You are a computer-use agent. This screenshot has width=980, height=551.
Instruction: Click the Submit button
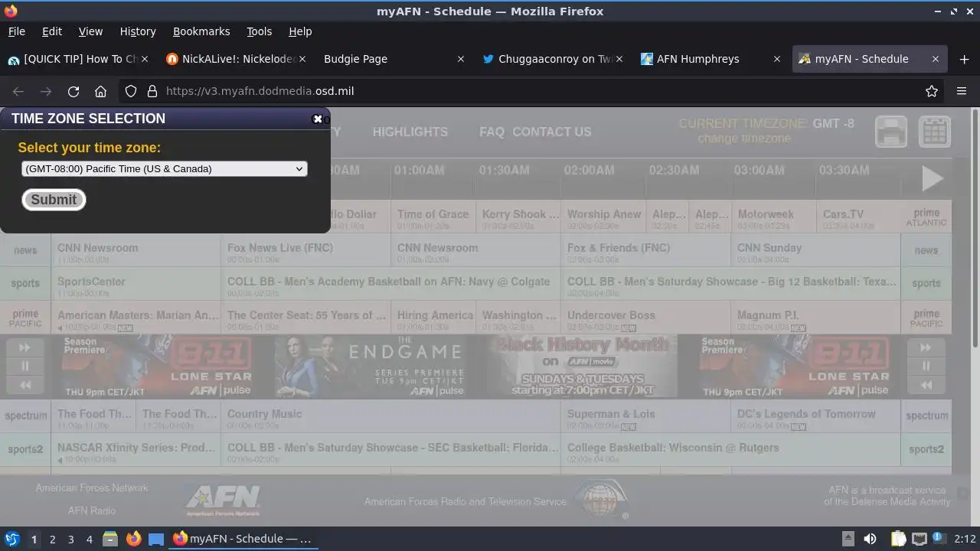click(x=54, y=200)
